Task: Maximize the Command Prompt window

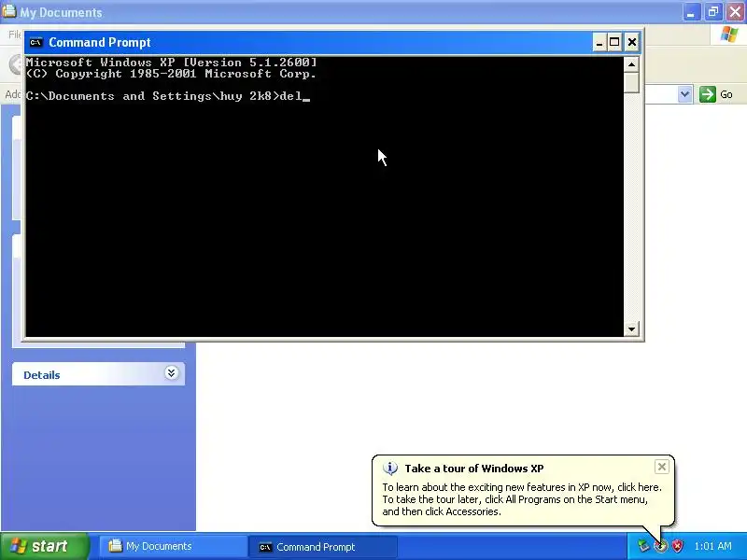Action: tap(614, 43)
